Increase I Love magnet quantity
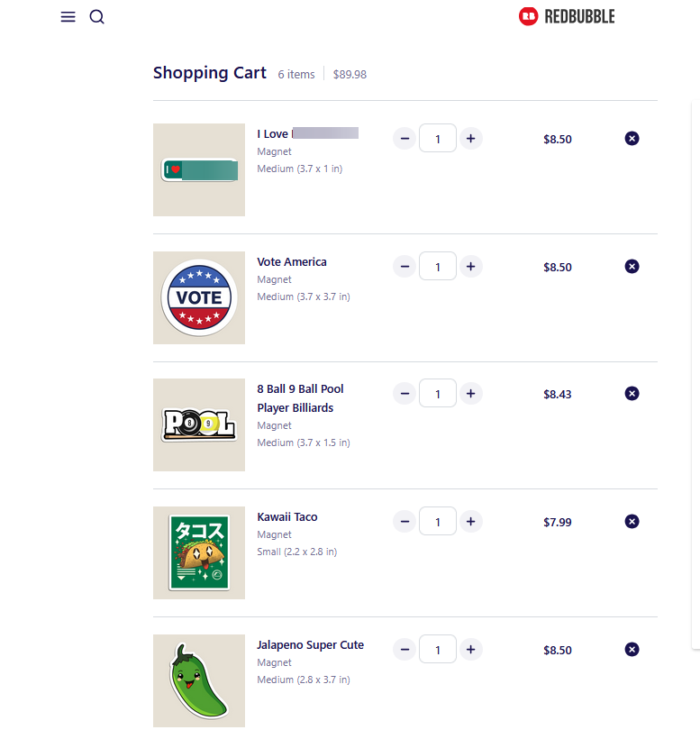Screen dimensions: 700x739 click(x=470, y=139)
